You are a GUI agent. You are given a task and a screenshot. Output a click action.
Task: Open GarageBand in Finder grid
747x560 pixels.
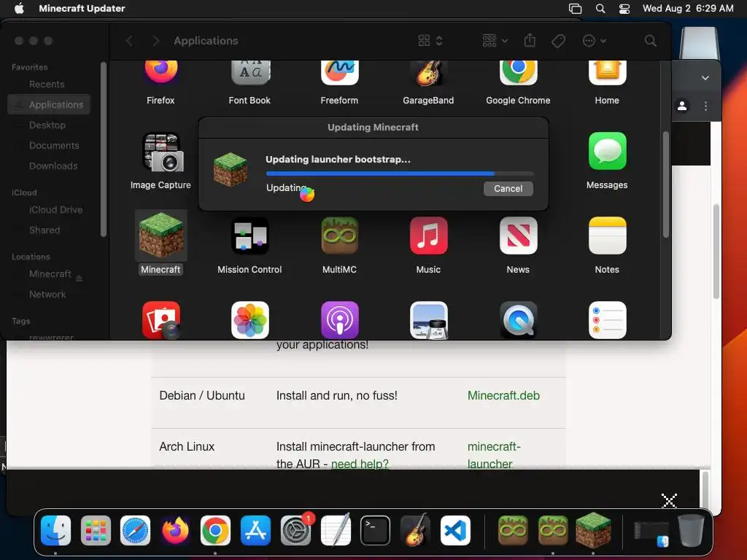pyautogui.click(x=428, y=72)
